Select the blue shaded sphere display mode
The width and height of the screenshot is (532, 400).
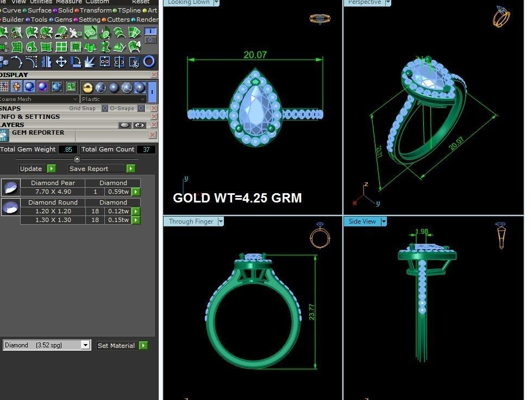29,87
